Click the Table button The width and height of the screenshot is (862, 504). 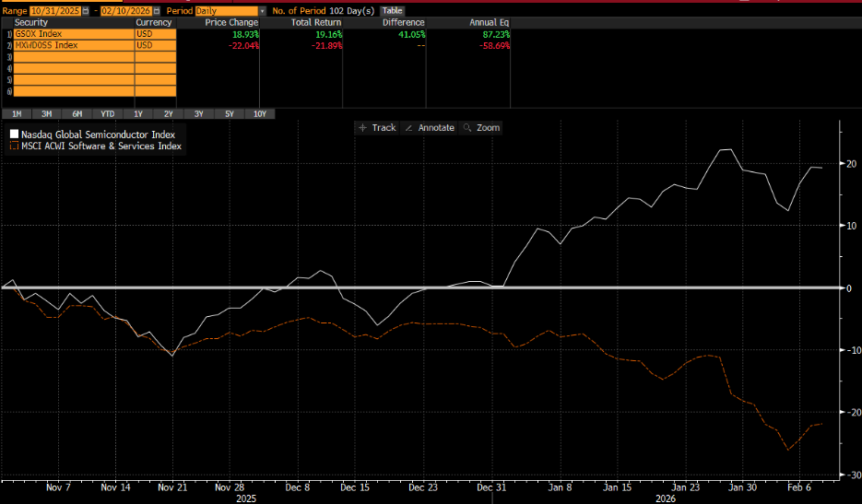(x=393, y=10)
